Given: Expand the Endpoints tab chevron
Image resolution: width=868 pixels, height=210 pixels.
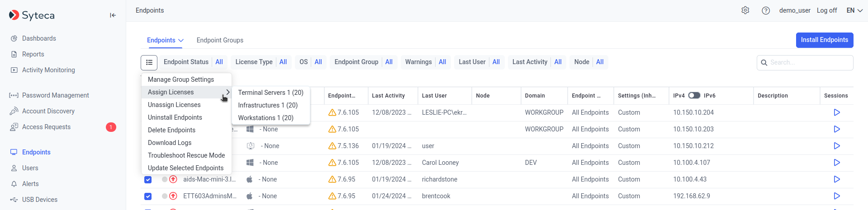Looking at the screenshot, I should tap(181, 40).
